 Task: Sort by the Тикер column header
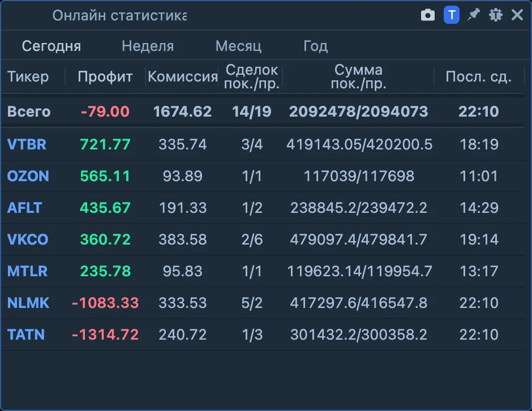(x=28, y=76)
